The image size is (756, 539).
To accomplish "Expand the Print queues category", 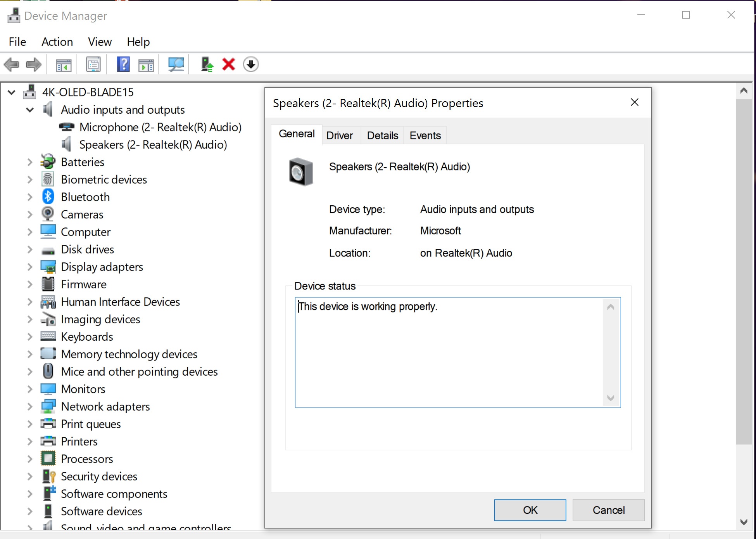I will tap(30, 424).
